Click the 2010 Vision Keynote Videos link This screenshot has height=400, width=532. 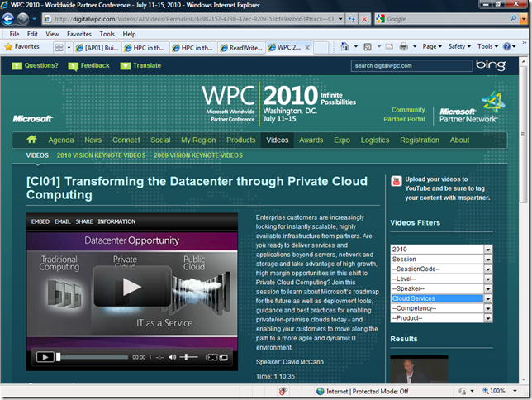click(x=101, y=155)
